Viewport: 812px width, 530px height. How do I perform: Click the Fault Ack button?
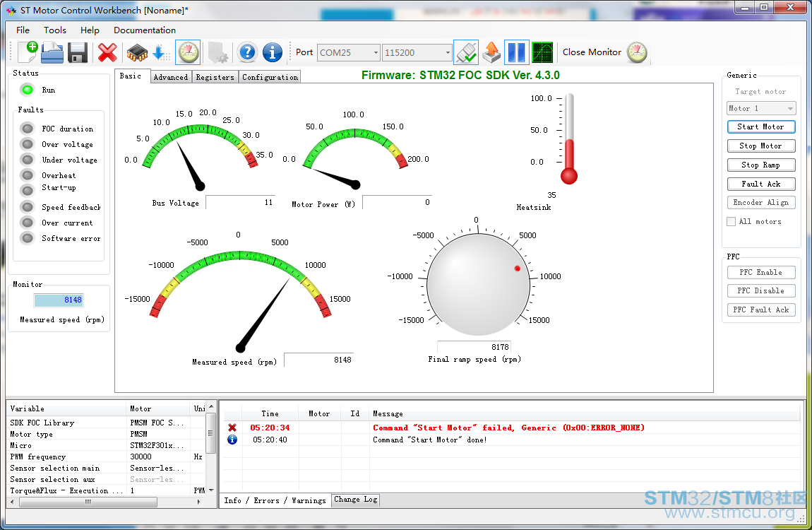click(x=760, y=184)
